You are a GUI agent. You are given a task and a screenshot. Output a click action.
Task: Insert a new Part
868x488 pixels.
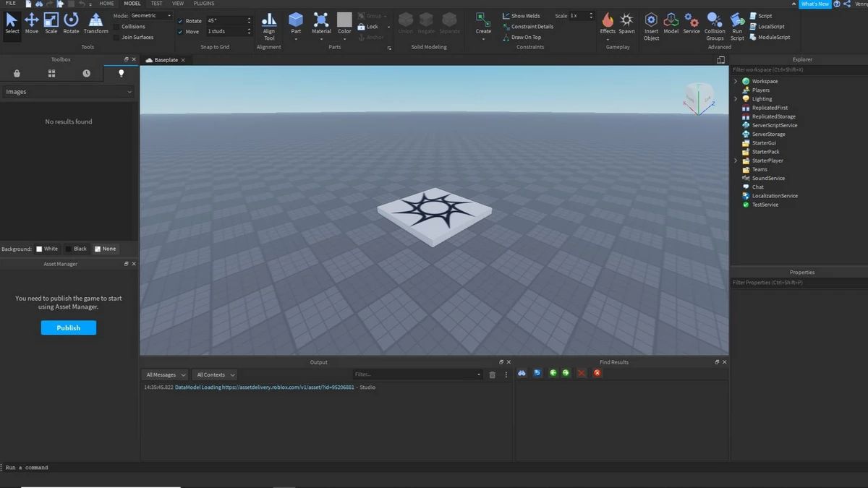click(x=296, y=24)
